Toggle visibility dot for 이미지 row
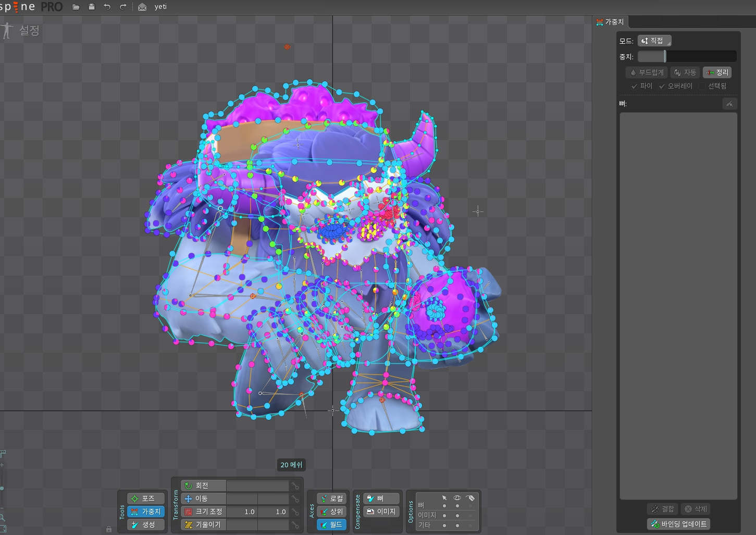Screen dimensions: 756x535 (x=457, y=515)
